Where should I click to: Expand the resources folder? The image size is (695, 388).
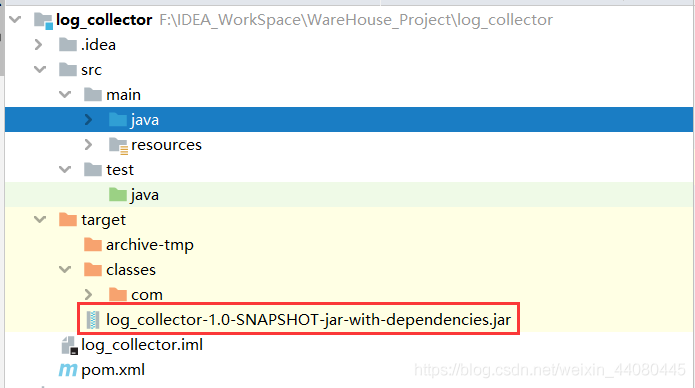pyautogui.click(x=88, y=145)
